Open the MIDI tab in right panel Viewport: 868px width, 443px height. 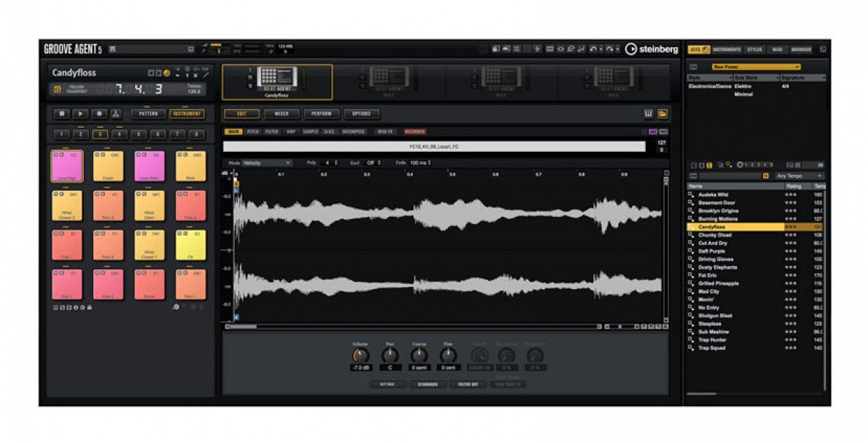(x=778, y=50)
